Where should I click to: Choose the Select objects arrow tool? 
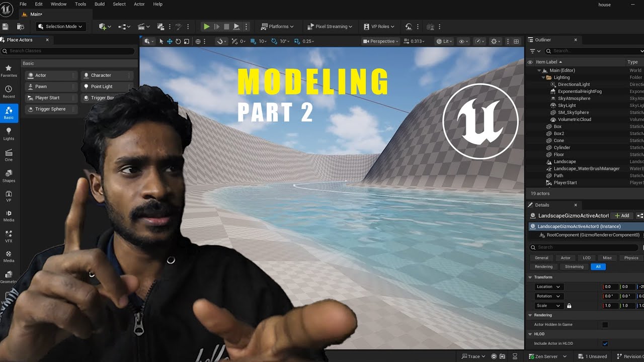[x=161, y=41]
